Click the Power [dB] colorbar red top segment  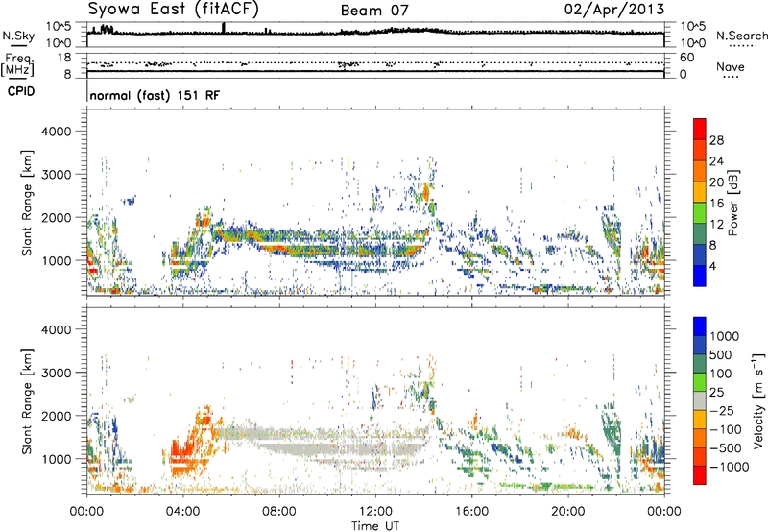(x=700, y=130)
